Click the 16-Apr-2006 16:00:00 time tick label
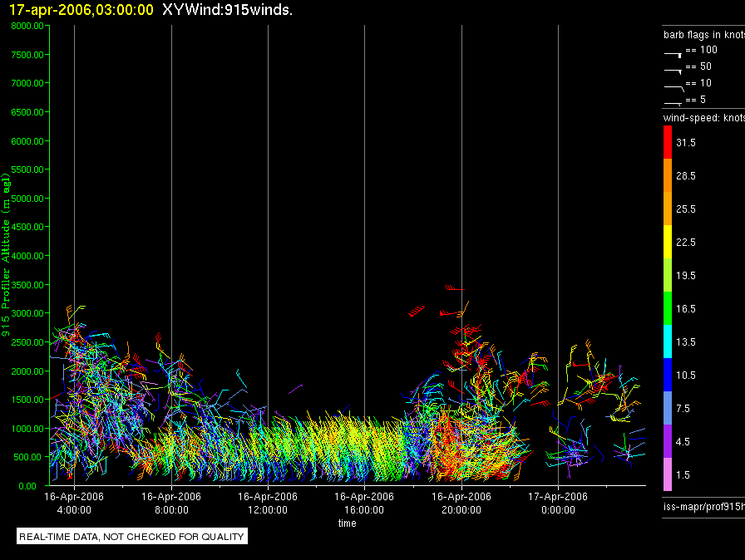Viewport: 745px width, 560px height. pos(364,503)
